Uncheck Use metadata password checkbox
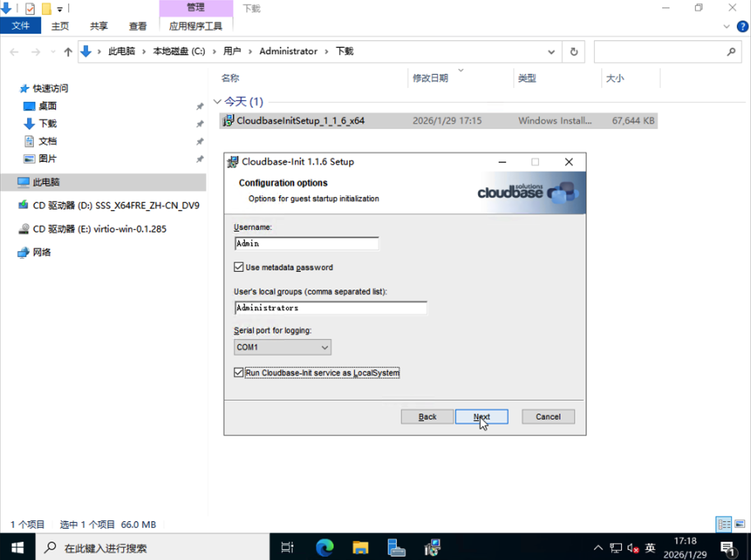Viewport: 751px width, 560px height. 239,267
